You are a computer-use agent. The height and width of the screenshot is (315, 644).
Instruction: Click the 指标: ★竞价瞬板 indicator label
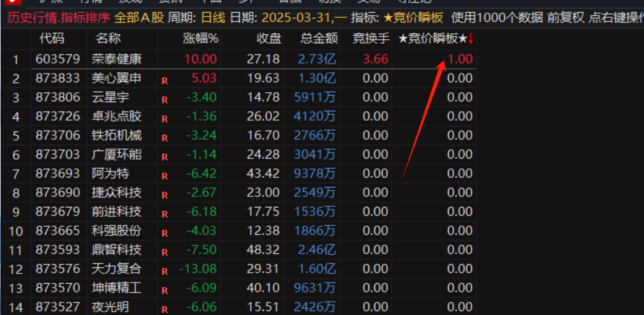[x=397, y=18]
